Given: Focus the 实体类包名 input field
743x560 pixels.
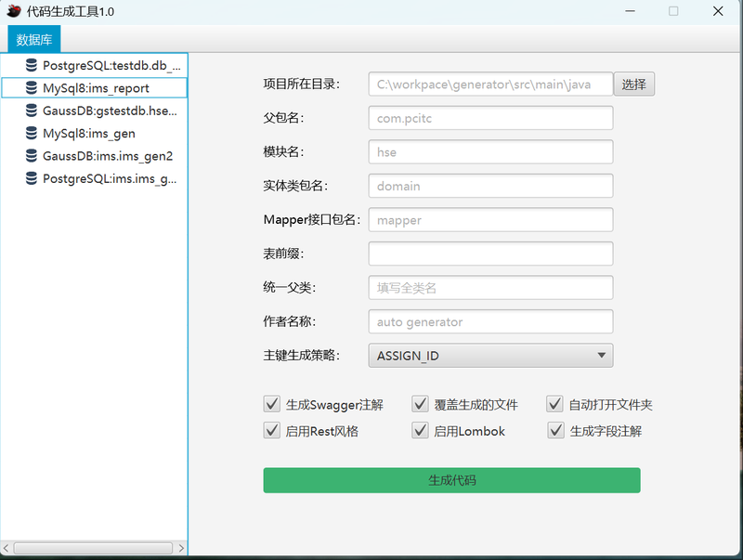Looking at the screenshot, I should pyautogui.click(x=490, y=186).
